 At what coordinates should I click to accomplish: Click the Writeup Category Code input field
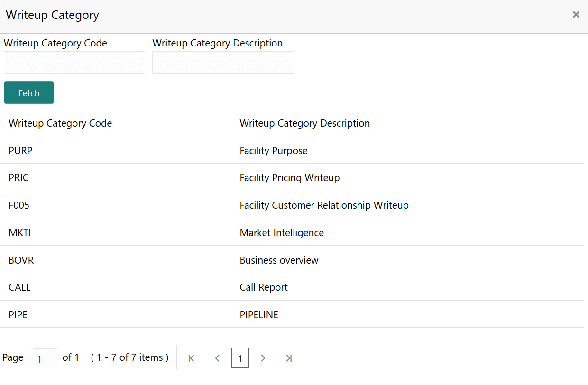74,63
